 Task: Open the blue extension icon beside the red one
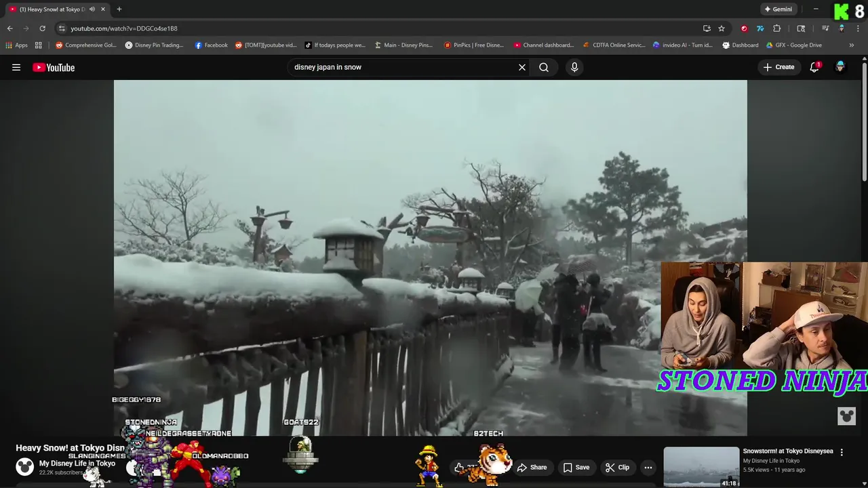coord(760,28)
